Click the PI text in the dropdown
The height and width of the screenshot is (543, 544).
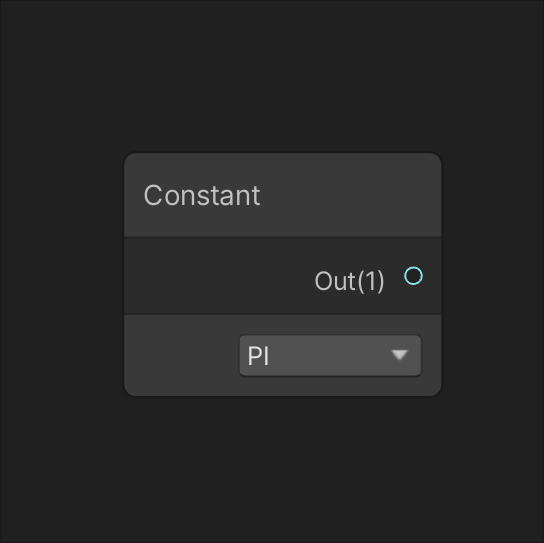[x=258, y=356]
